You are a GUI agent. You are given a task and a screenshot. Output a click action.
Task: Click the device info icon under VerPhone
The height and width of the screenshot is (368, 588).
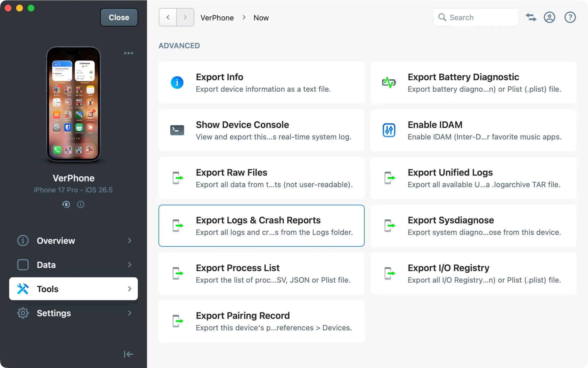81,204
